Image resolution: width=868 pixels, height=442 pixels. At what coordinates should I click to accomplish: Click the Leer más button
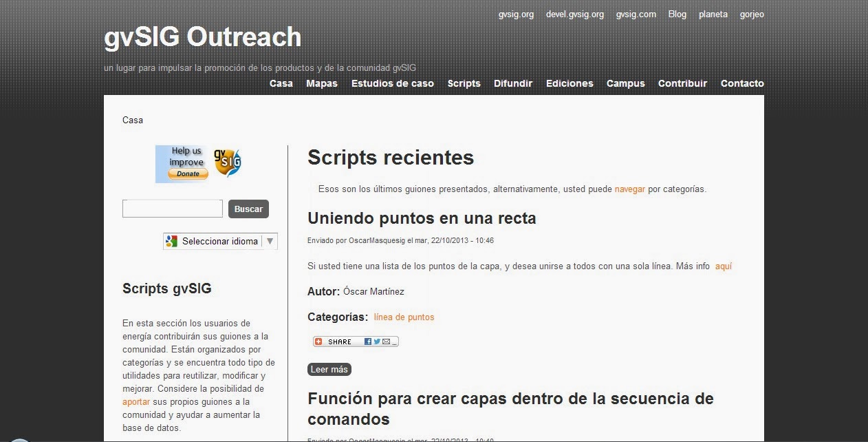(x=329, y=369)
